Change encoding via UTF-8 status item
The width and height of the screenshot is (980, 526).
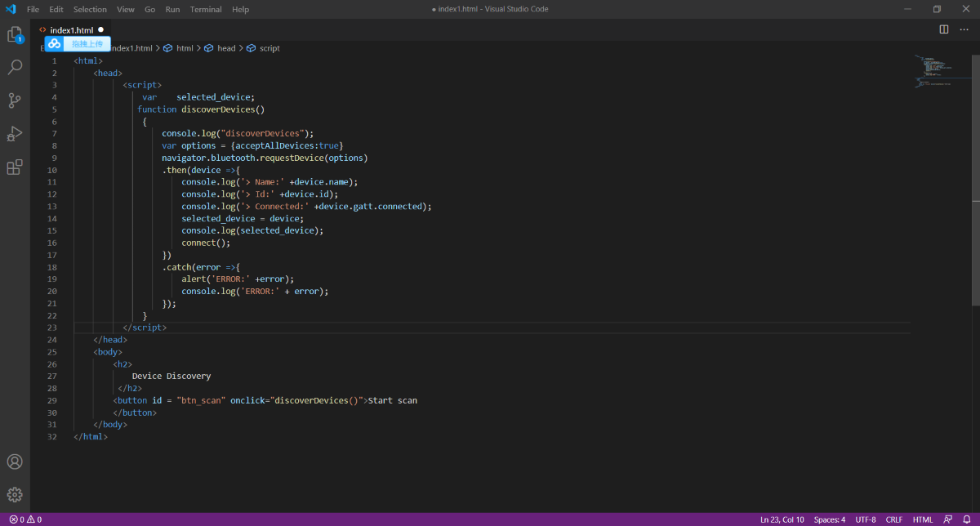[866, 519]
